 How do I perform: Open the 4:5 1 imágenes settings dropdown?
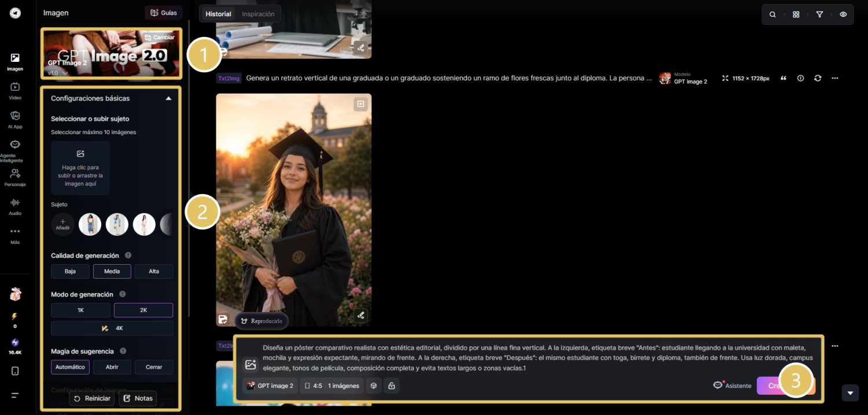[x=332, y=386]
